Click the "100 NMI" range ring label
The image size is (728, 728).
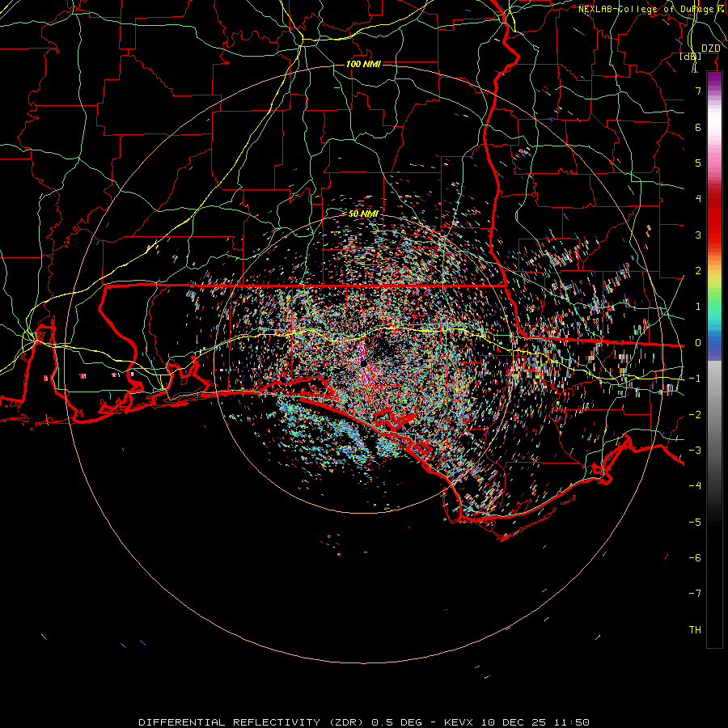(x=363, y=64)
